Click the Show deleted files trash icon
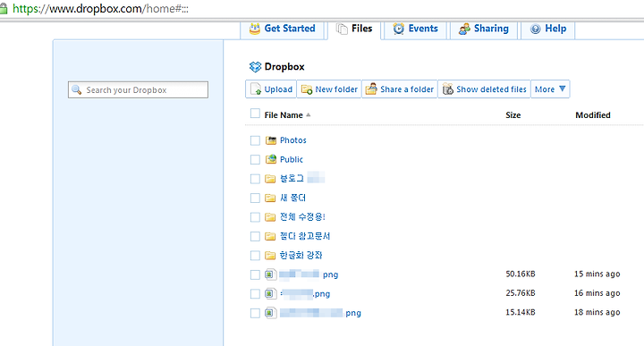The image size is (644, 346). click(448, 89)
